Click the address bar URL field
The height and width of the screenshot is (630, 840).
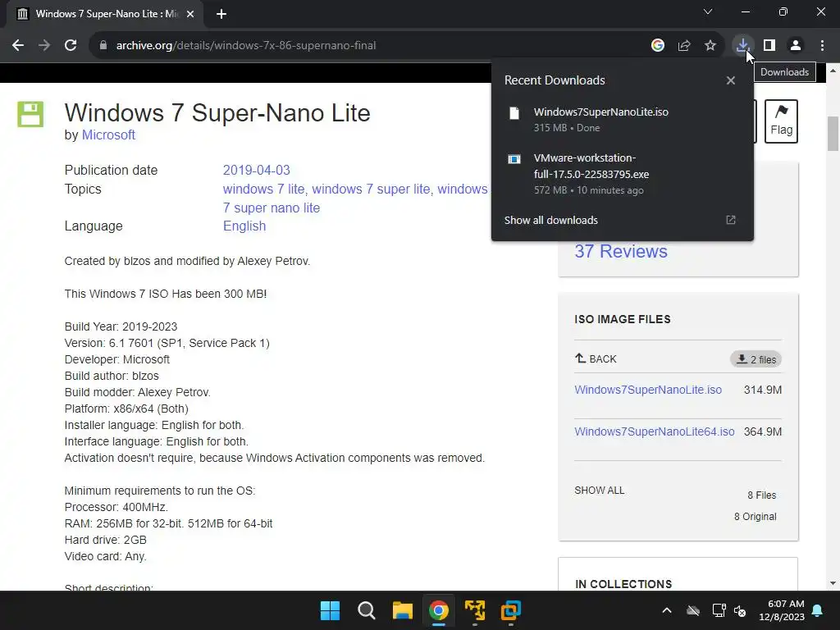(x=370, y=46)
